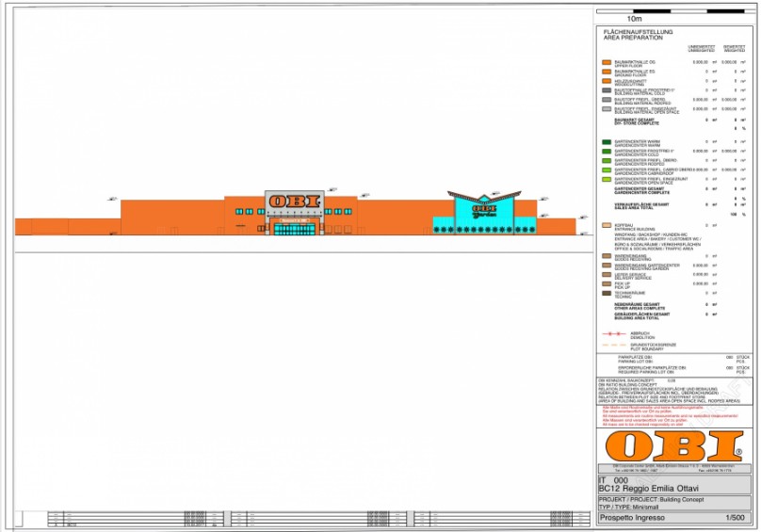Click the 'NEBENRÄUME GESAMT OTHER AREAS COMPLETE' row
The width and height of the screenshot is (761, 532).
[x=666, y=306]
